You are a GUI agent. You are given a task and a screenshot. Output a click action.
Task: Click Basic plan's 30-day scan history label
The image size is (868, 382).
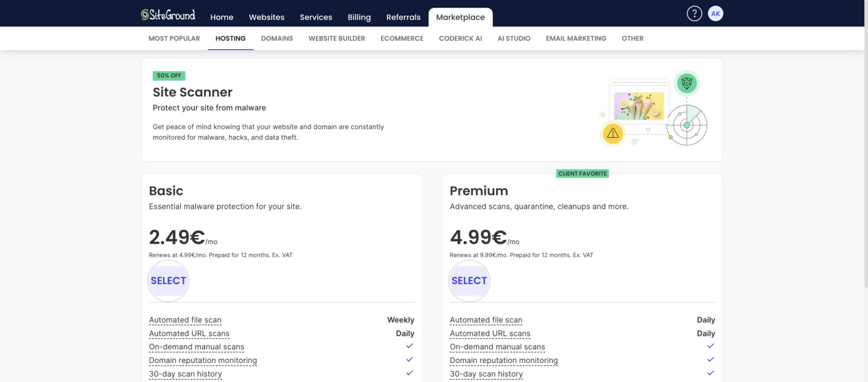tap(185, 374)
